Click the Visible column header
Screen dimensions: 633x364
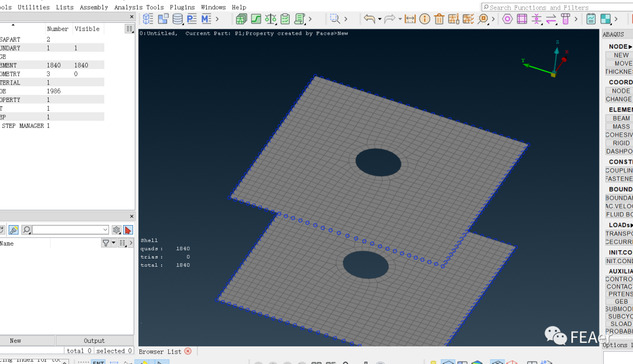(87, 29)
